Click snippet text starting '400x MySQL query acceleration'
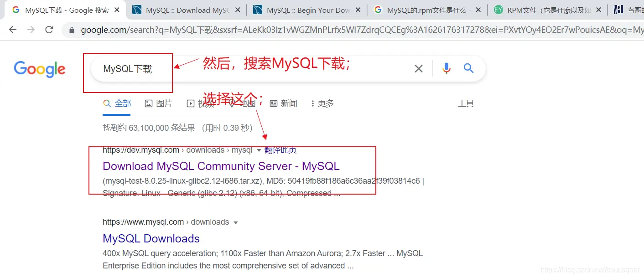644x278 pixels. [x=262, y=259]
